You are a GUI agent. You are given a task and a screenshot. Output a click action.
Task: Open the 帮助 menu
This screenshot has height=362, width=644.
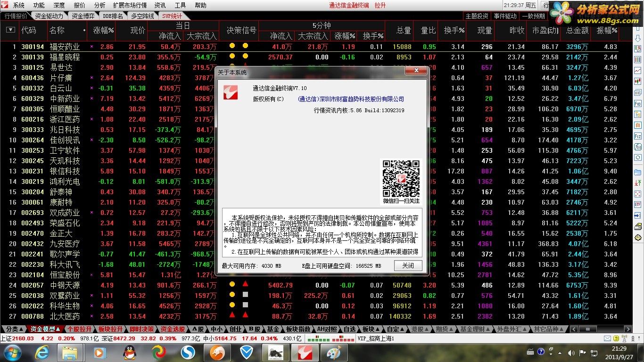[x=200, y=5]
